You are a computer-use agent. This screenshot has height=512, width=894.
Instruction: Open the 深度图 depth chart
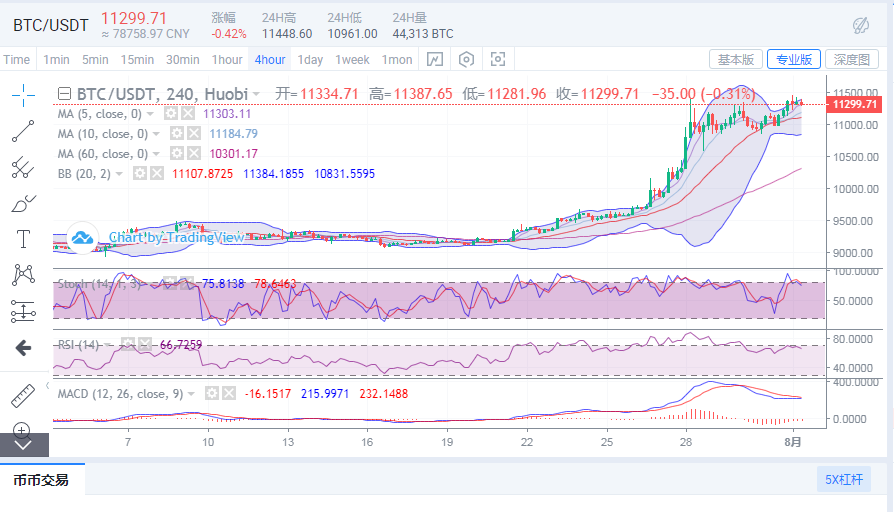click(x=855, y=60)
